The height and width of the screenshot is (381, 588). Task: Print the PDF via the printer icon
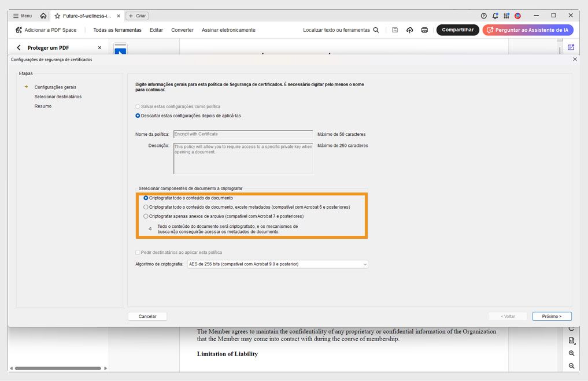click(424, 29)
